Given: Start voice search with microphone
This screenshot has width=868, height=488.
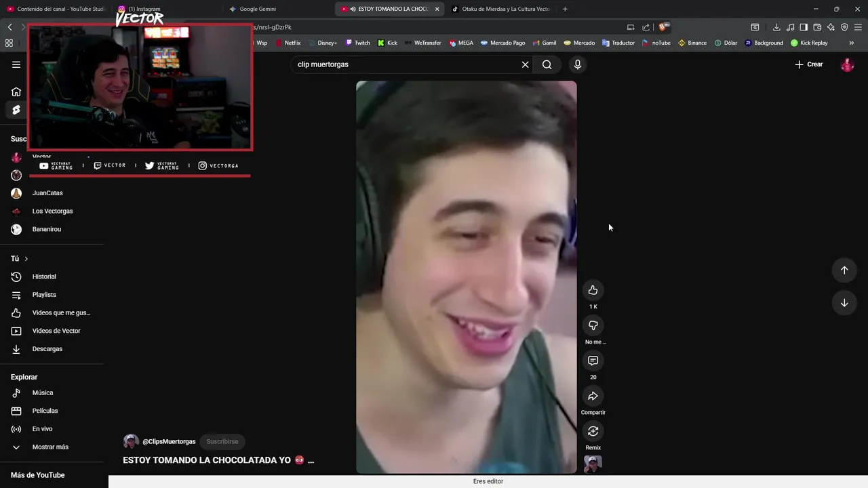Looking at the screenshot, I should (x=577, y=64).
